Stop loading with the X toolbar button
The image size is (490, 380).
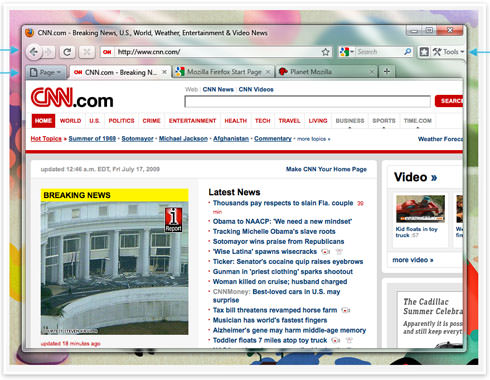(x=87, y=52)
